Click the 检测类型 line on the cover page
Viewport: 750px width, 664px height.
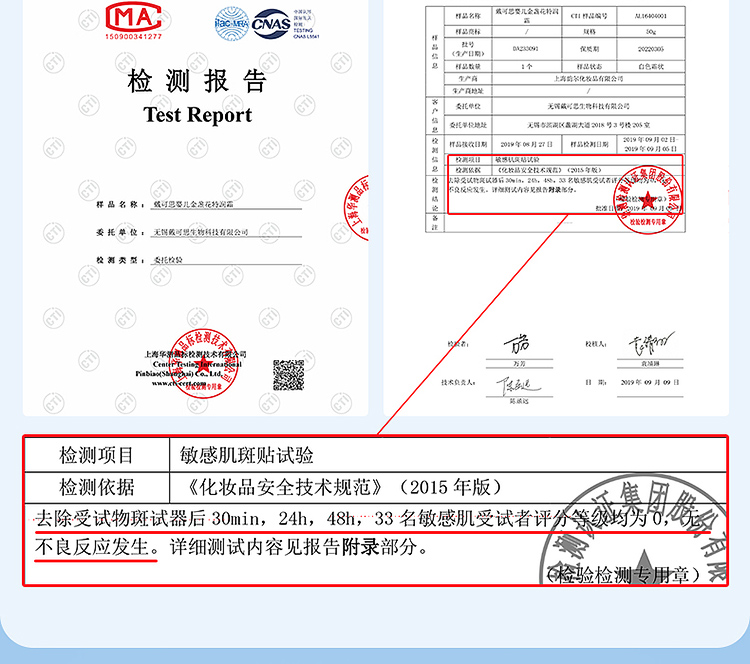pyautogui.click(x=199, y=260)
